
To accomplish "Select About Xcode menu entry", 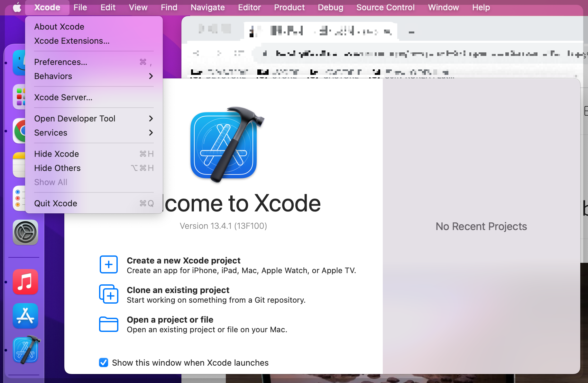I will pos(94,27).
